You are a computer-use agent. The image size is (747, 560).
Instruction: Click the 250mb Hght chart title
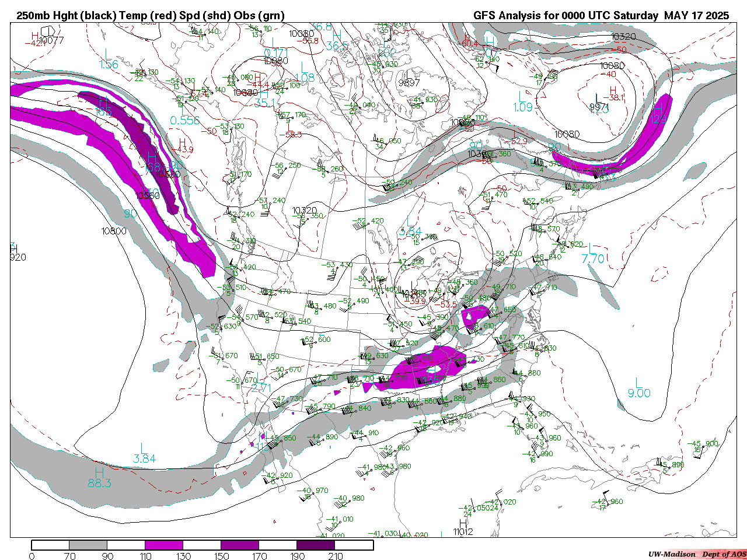click(151, 16)
